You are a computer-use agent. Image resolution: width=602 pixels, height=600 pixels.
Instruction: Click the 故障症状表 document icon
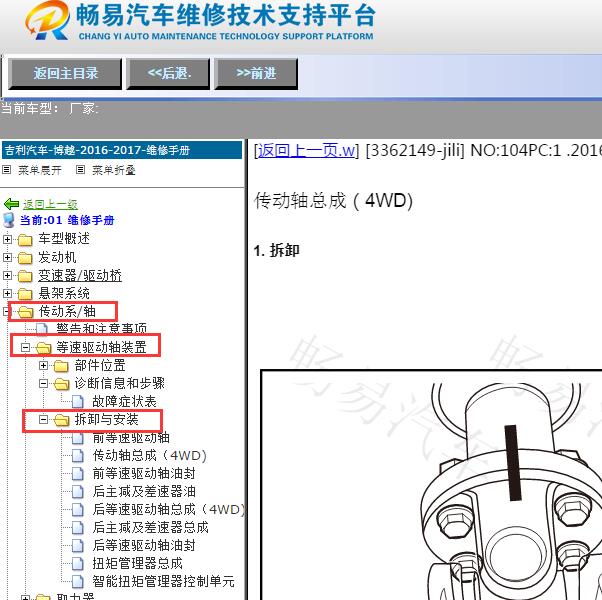[78, 402]
